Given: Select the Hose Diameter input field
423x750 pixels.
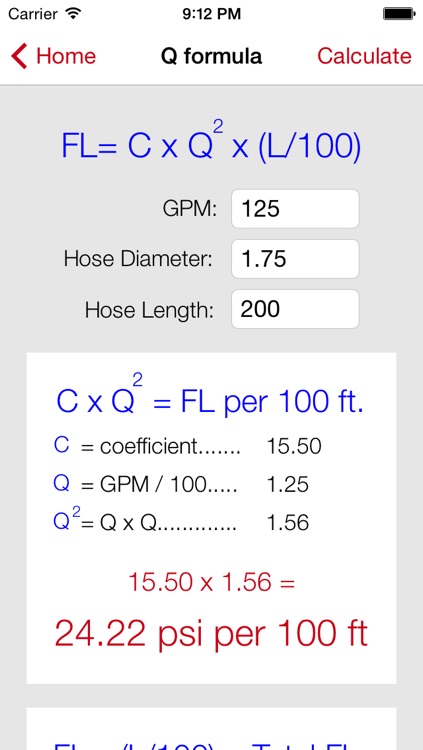Looking at the screenshot, I should click(x=295, y=259).
